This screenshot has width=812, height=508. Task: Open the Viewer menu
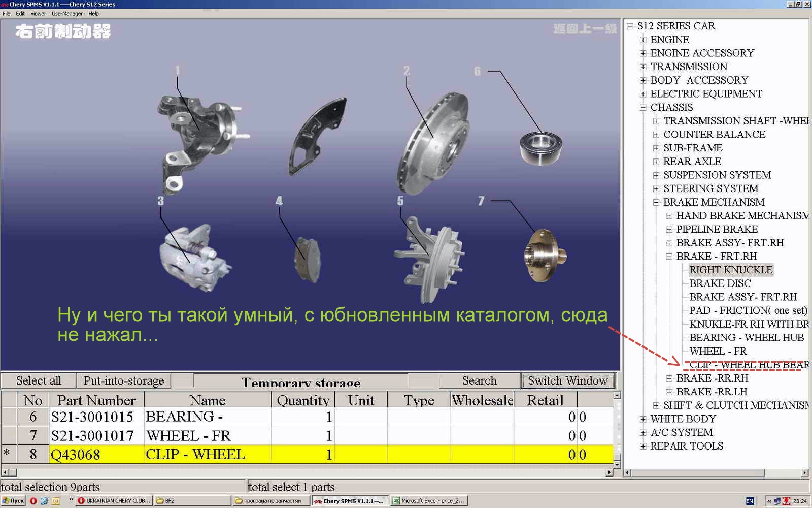click(x=38, y=14)
